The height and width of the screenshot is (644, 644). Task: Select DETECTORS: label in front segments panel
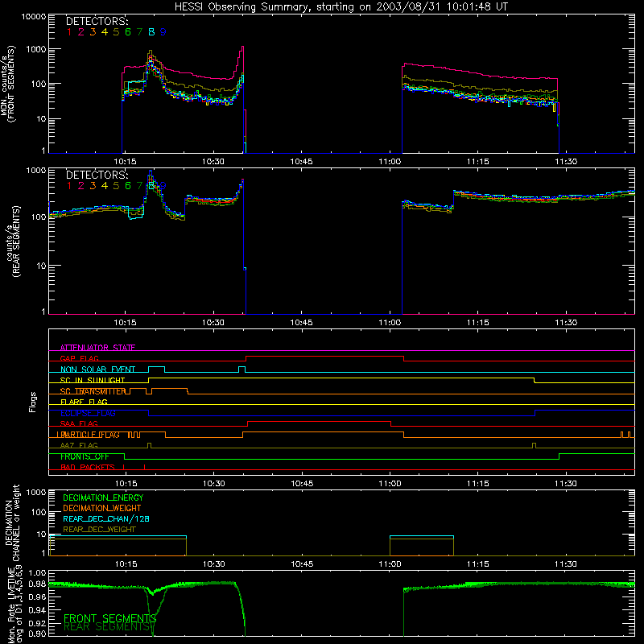click(x=97, y=21)
